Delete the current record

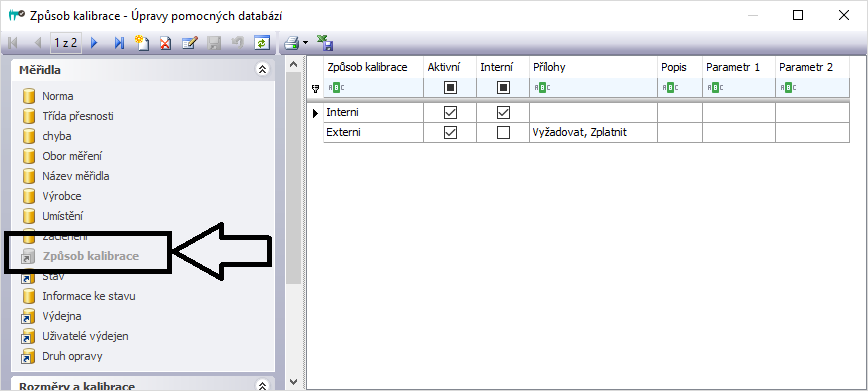166,43
